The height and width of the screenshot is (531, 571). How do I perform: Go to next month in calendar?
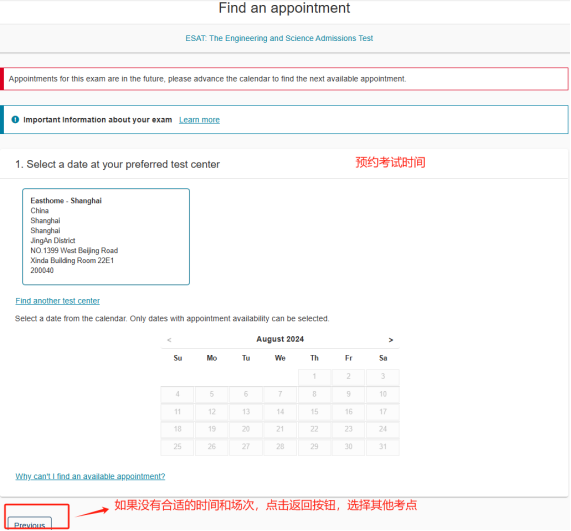pyautogui.click(x=391, y=340)
